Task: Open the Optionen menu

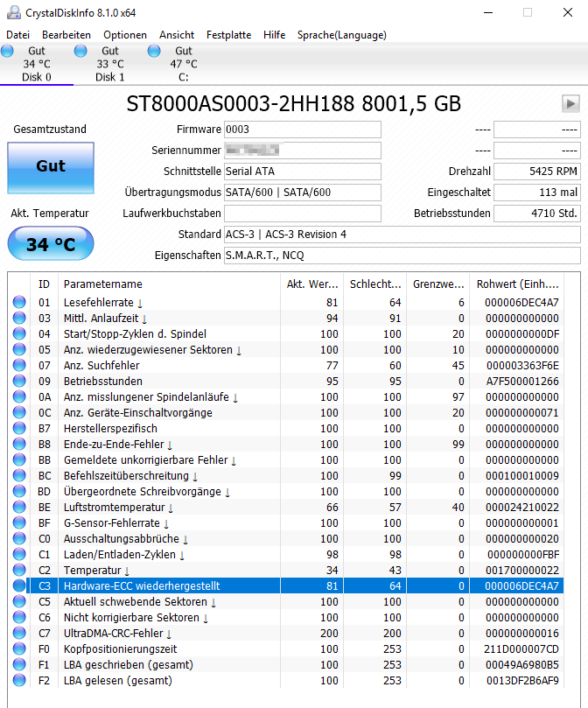Action: pyautogui.click(x=125, y=35)
